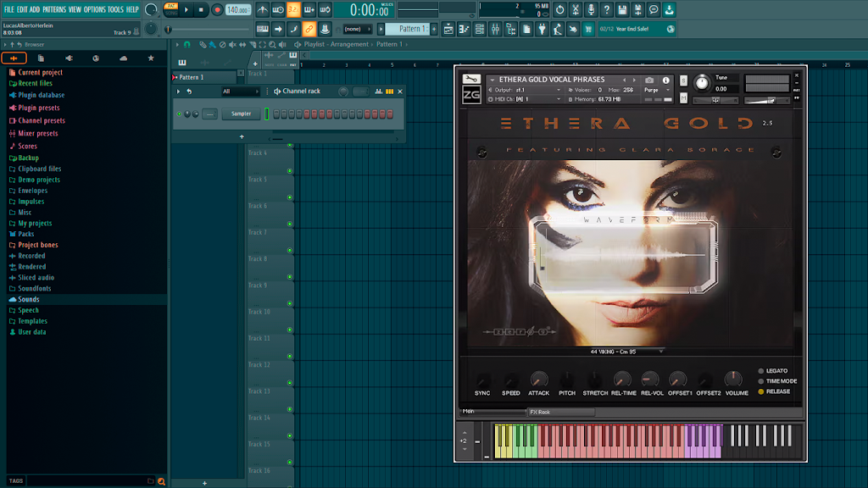Open the PATTERNS menu
This screenshot has width=868, height=488.
[54, 9]
